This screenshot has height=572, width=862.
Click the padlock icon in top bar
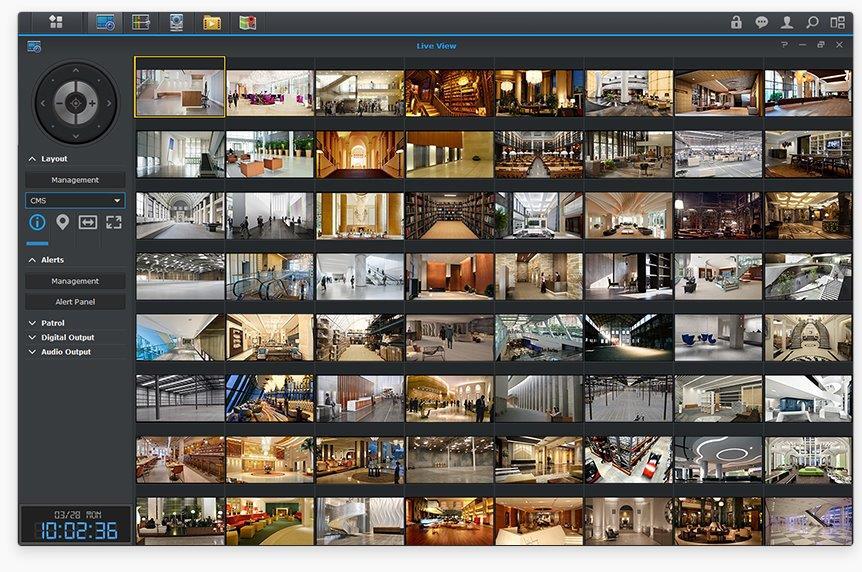click(737, 22)
